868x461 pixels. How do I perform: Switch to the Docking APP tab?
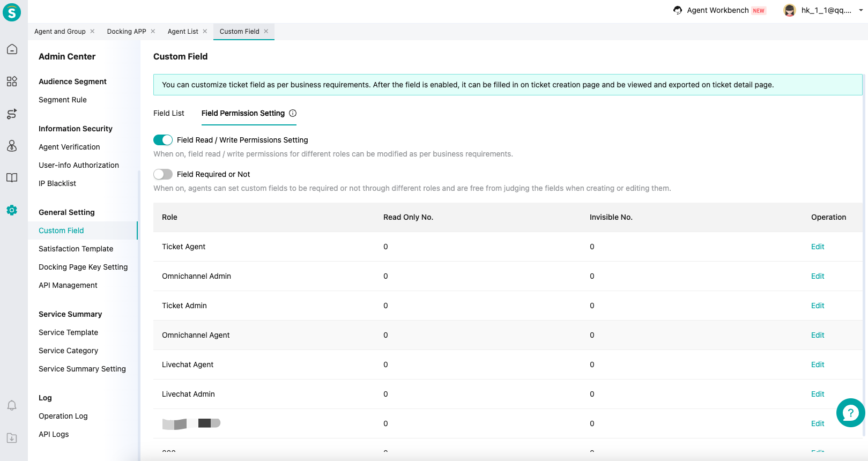coord(127,32)
